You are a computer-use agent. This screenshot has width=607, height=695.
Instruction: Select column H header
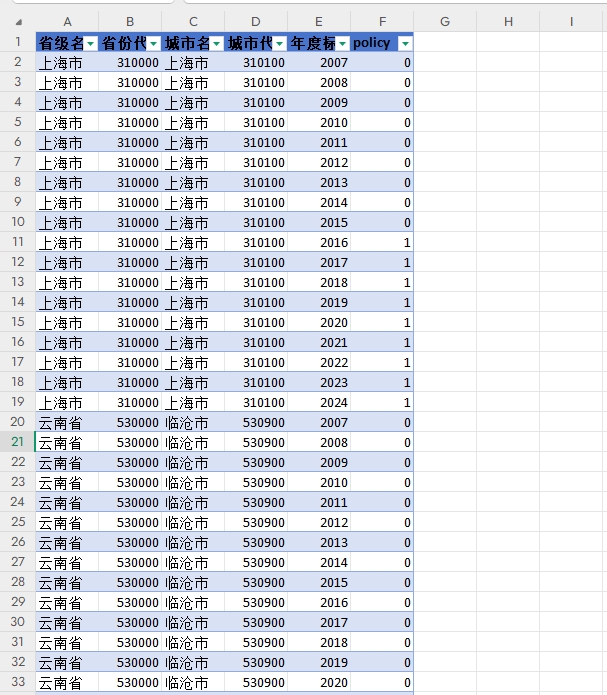[x=508, y=21]
